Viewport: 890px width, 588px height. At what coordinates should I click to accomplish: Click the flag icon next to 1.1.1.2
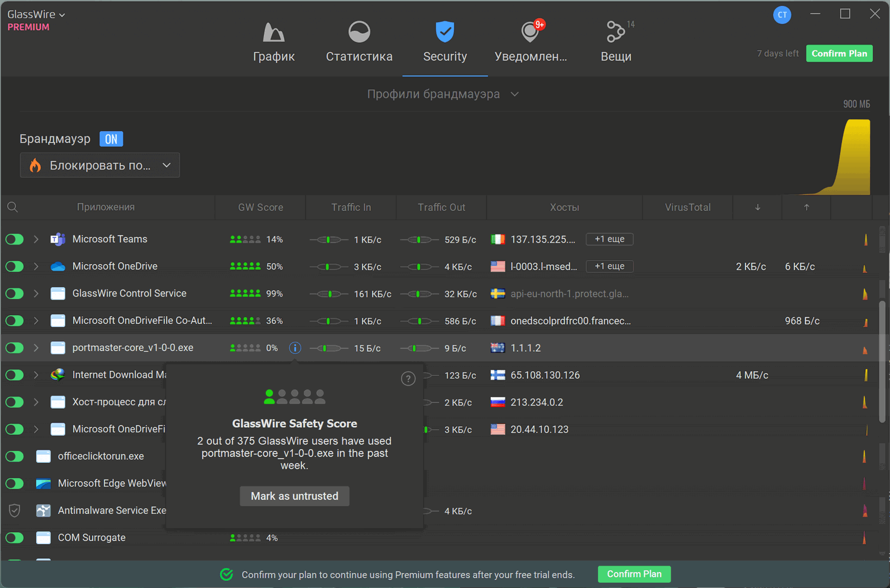coord(498,348)
